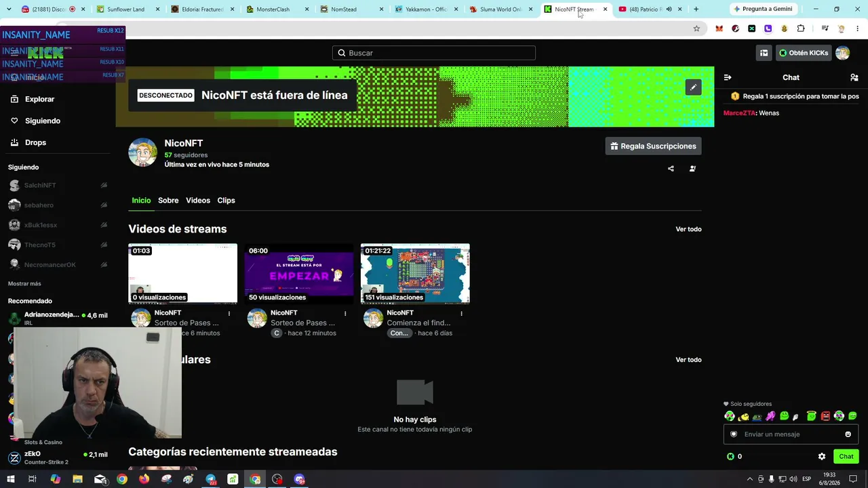Click 'Ver todo' for the clips section
Viewport: 868px width, 488px height.
point(688,360)
